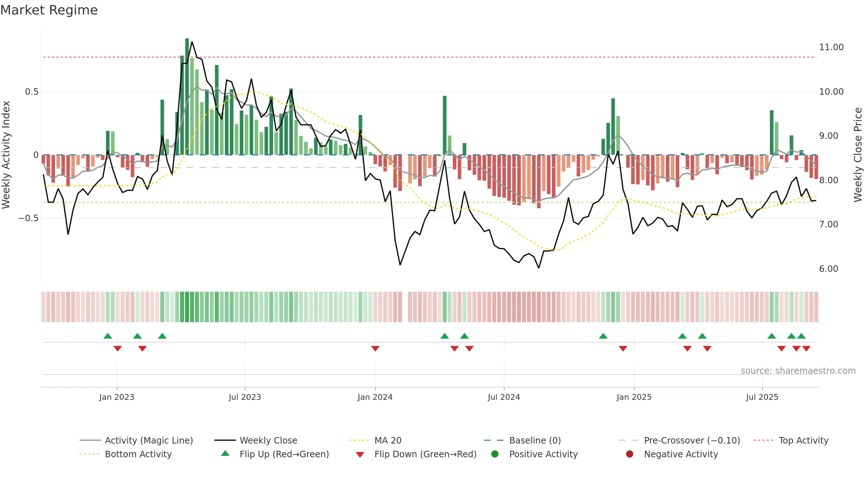This screenshot has height=488, width=868.
Task: Click the 11.00 price axis tick
Action: click(831, 47)
